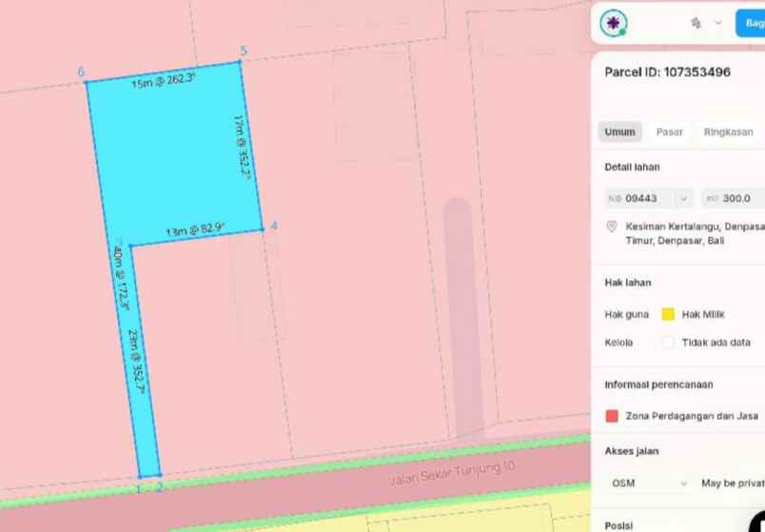Select the Posisi section heading
Viewport: 765px width, 532px height.
(618, 525)
